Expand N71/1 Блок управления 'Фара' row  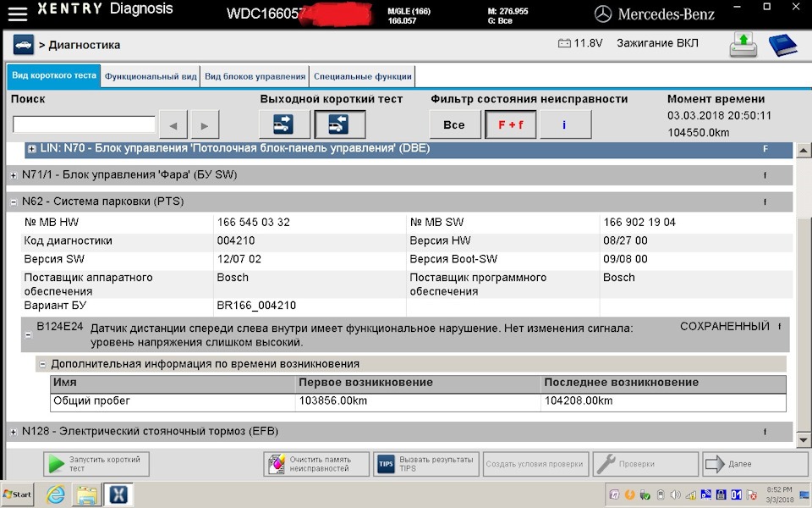(14, 176)
